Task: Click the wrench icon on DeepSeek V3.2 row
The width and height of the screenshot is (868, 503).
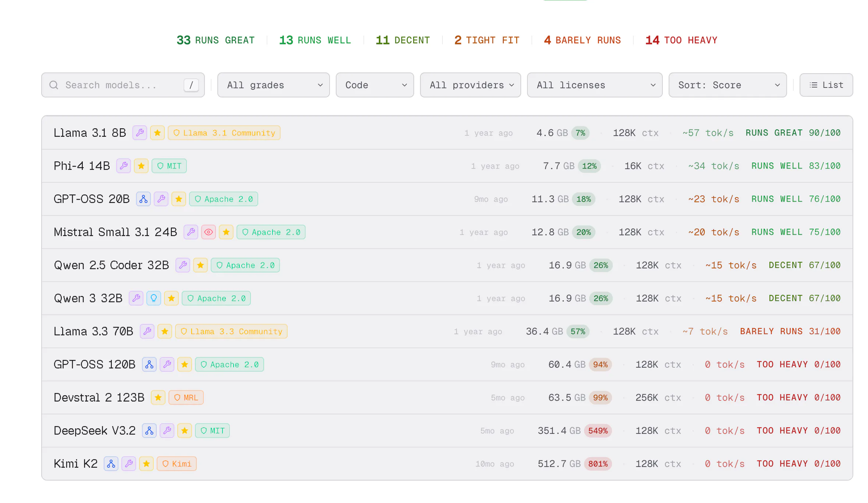Action: click(x=167, y=431)
